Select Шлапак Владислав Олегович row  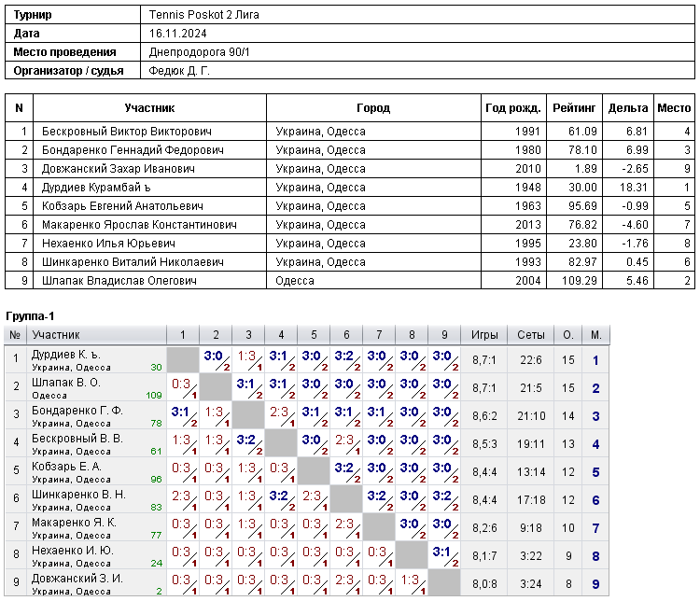point(350,280)
